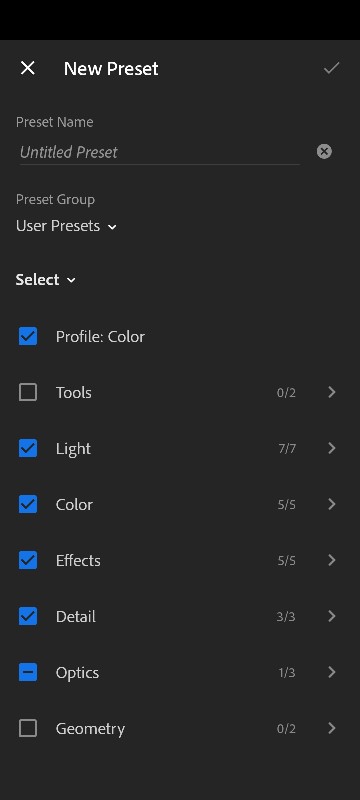Open the Color sub-options chevron
360x800 pixels.
332,504
